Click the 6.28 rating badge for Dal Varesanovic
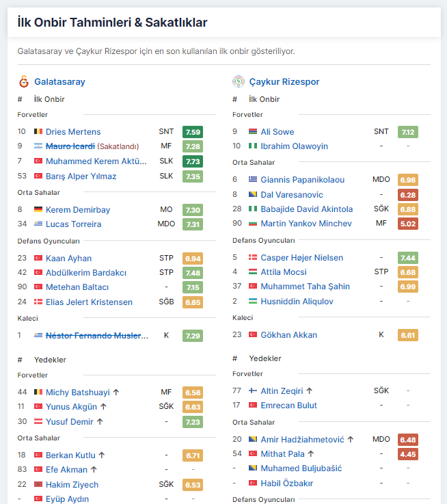This screenshot has height=504, width=447. [x=408, y=195]
